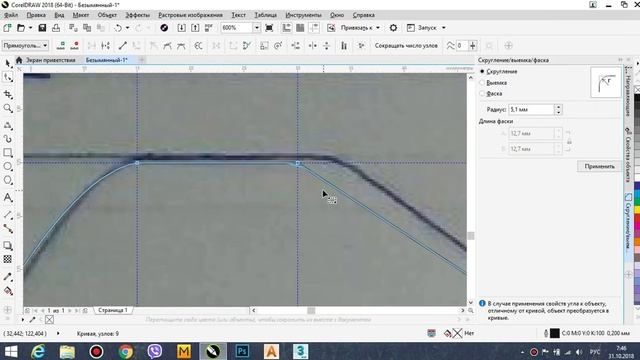The height and width of the screenshot is (360, 640).
Task: Expand the Запуск launcher dropdown
Action: [444, 28]
